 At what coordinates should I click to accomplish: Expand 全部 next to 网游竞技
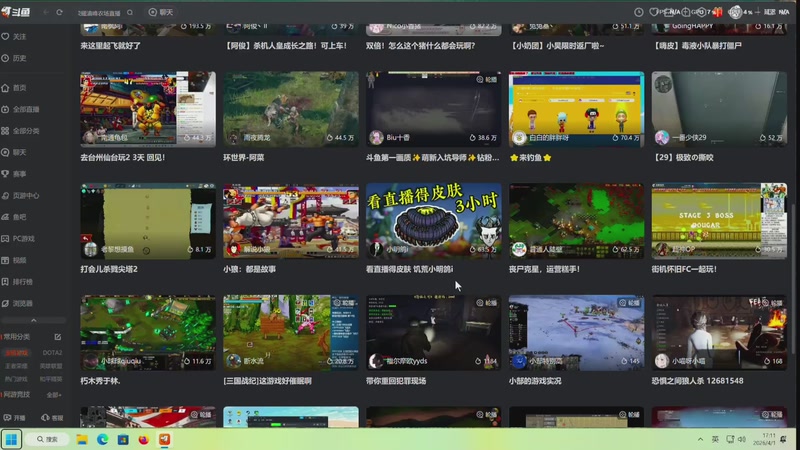pyautogui.click(x=54, y=395)
